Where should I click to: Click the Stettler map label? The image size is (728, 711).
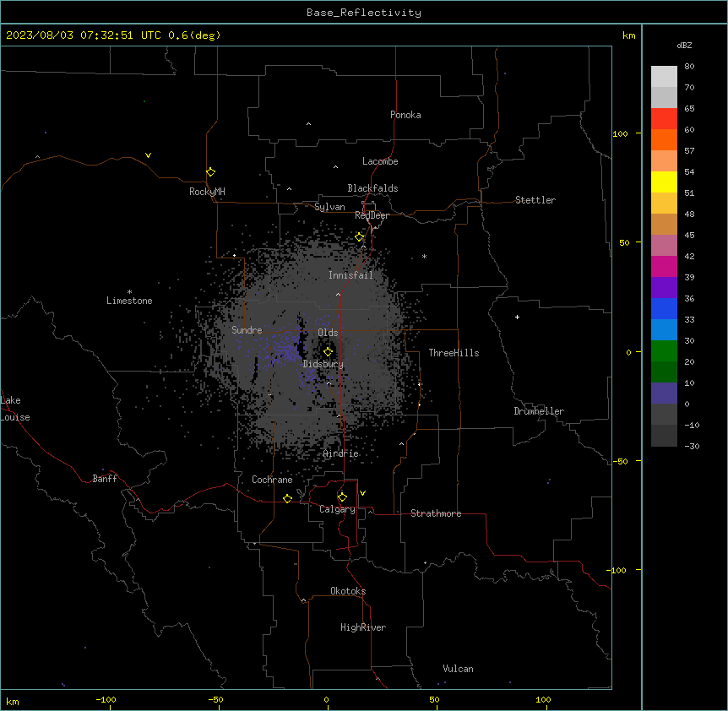click(535, 200)
